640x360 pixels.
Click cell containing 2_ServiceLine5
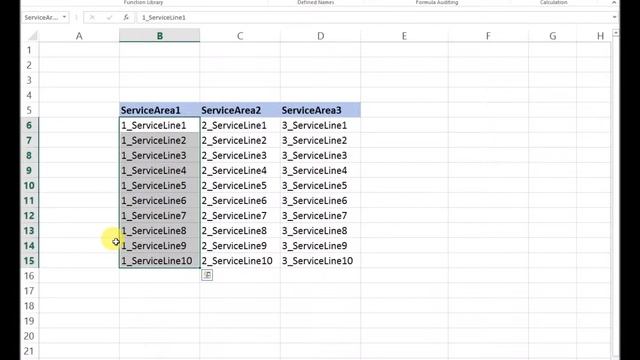click(x=240, y=186)
